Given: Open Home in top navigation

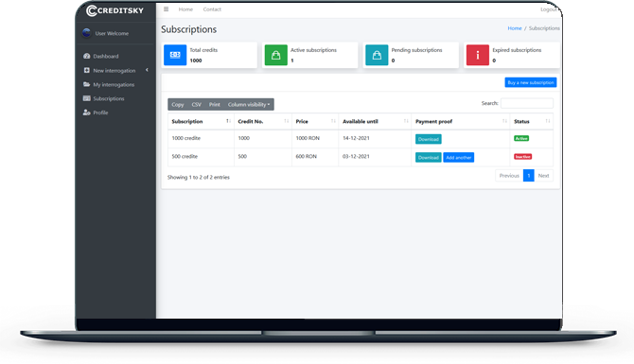Looking at the screenshot, I should point(185,9).
